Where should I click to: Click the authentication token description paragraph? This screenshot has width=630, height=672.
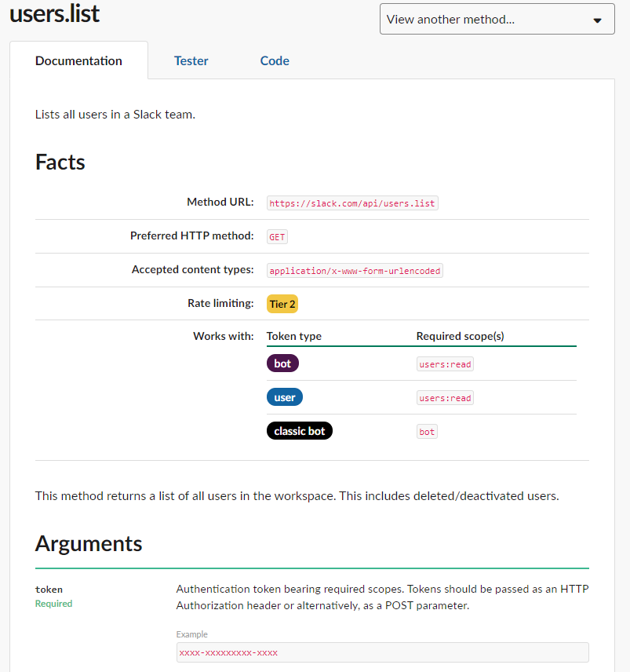pyautogui.click(x=382, y=597)
